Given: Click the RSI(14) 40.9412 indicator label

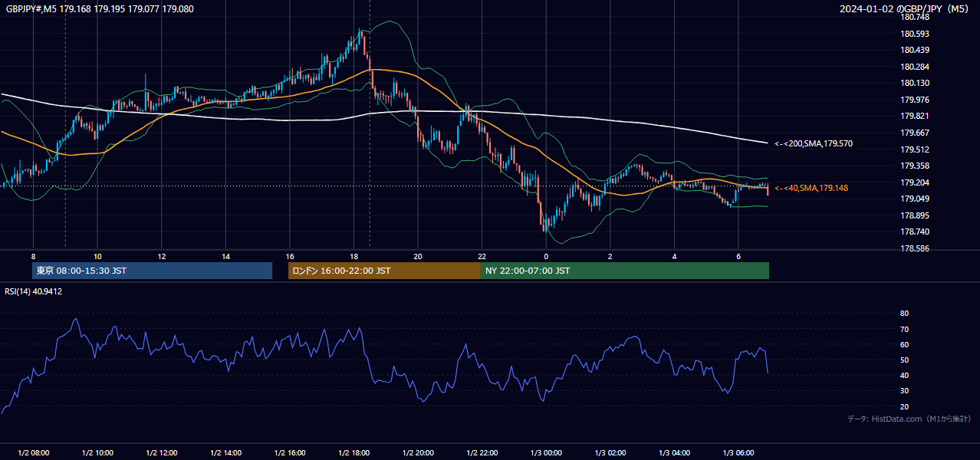Looking at the screenshot, I should point(34,291).
